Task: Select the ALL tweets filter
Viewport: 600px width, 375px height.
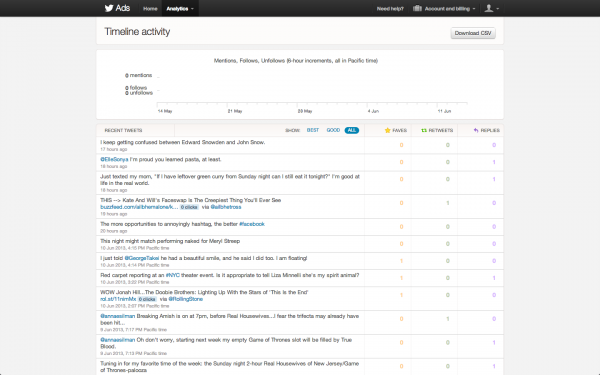Action: (x=352, y=130)
